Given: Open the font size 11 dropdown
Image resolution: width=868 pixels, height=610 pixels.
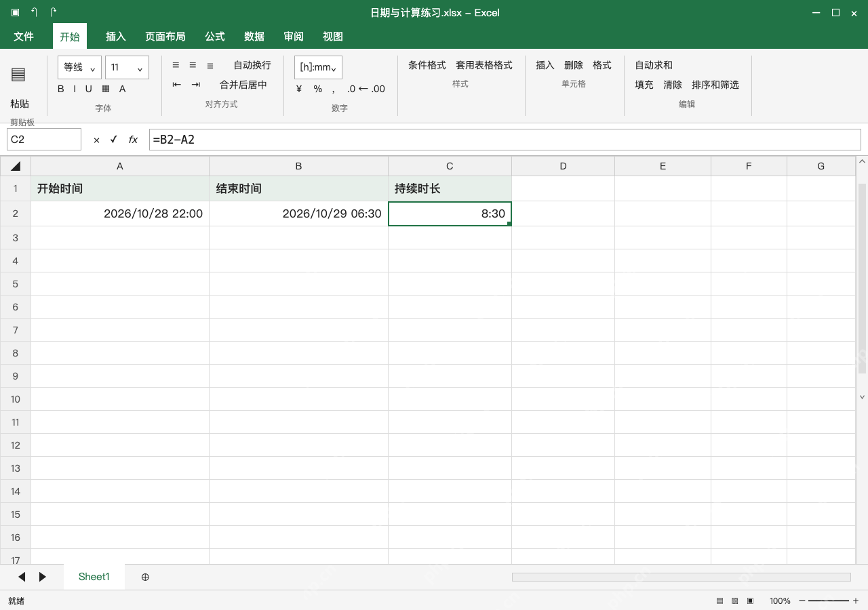Looking at the screenshot, I should click(x=127, y=67).
